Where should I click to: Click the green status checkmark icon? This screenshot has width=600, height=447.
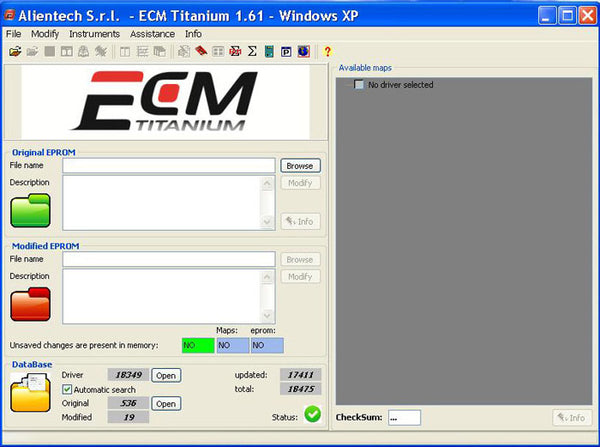point(312,414)
